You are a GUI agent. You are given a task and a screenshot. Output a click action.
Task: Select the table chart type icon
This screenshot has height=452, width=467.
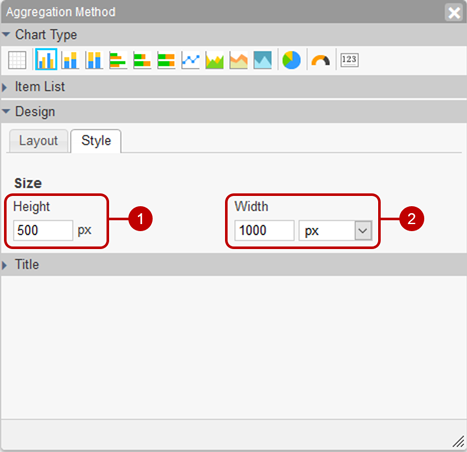(17, 60)
